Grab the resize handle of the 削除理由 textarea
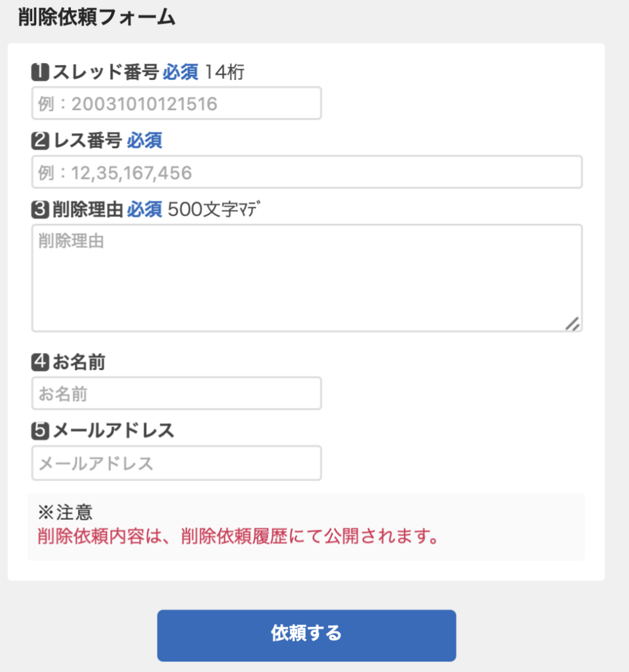Screen dimensions: 629x672 point(572,323)
